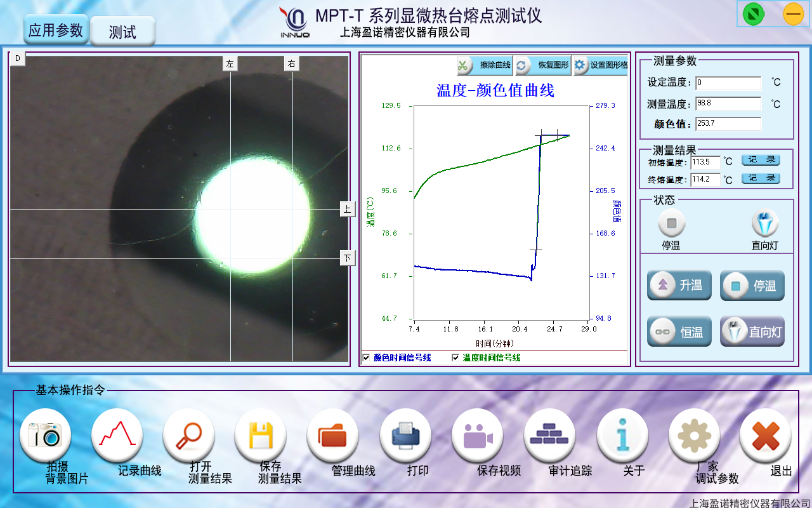Uncheck the 颜色时间信号线 checkbox

(x=366, y=358)
